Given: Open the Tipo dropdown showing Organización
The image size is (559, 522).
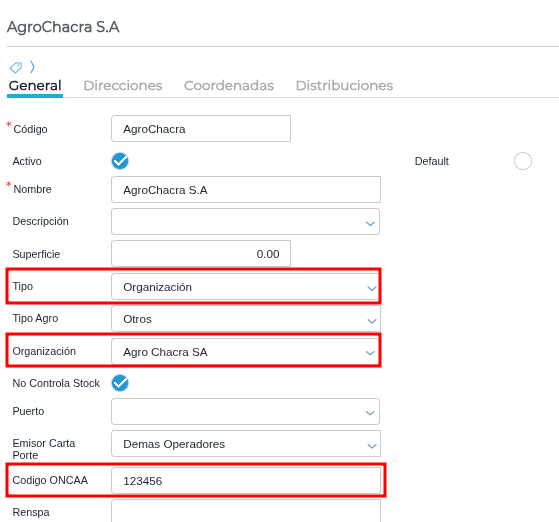Looking at the screenshot, I should [245, 287].
